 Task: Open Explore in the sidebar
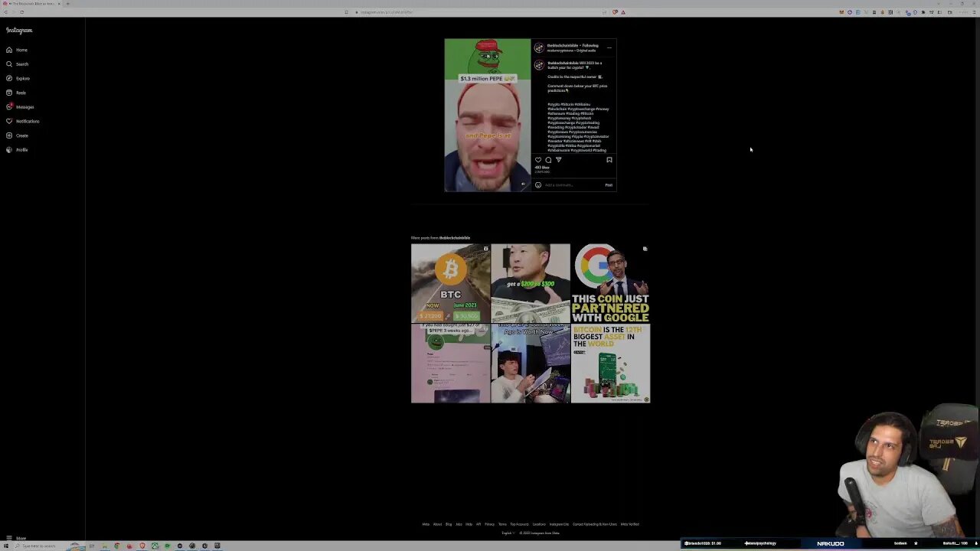[18, 78]
